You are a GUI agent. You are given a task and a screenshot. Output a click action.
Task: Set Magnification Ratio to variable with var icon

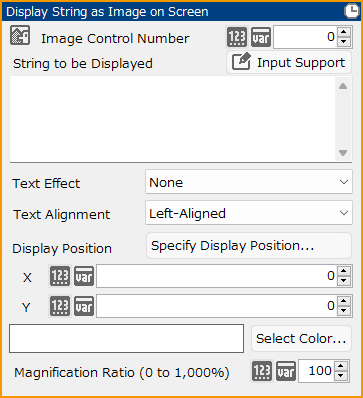pyautogui.click(x=286, y=371)
